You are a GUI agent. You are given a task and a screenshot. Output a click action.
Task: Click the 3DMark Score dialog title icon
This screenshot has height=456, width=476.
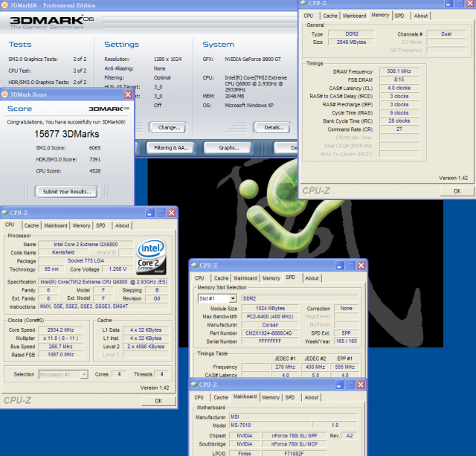pyautogui.click(x=4, y=94)
